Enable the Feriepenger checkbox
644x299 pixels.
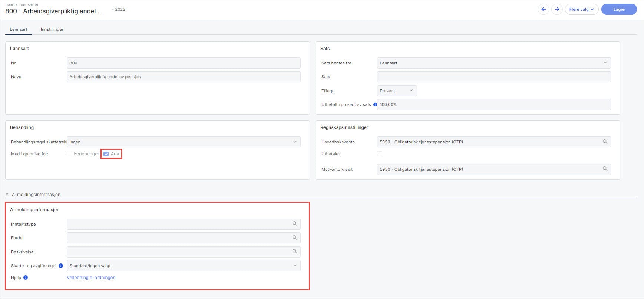[x=69, y=154]
